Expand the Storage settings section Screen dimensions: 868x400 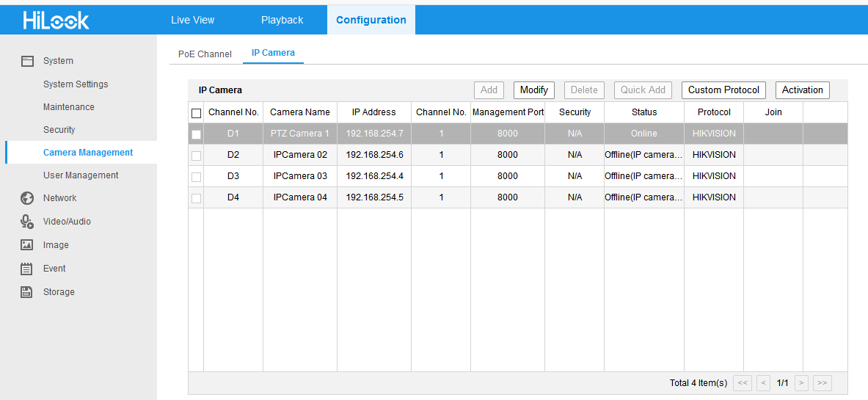tap(59, 292)
